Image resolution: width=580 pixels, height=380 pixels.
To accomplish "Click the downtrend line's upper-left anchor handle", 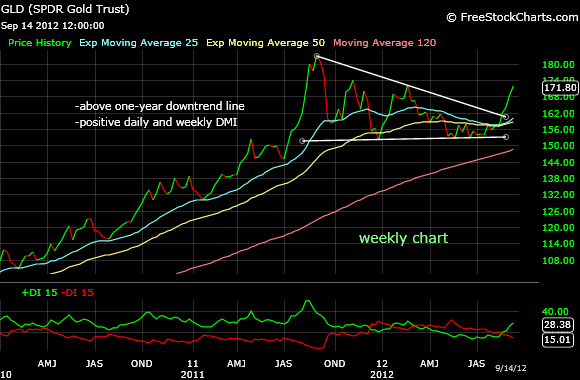I will point(317,56).
